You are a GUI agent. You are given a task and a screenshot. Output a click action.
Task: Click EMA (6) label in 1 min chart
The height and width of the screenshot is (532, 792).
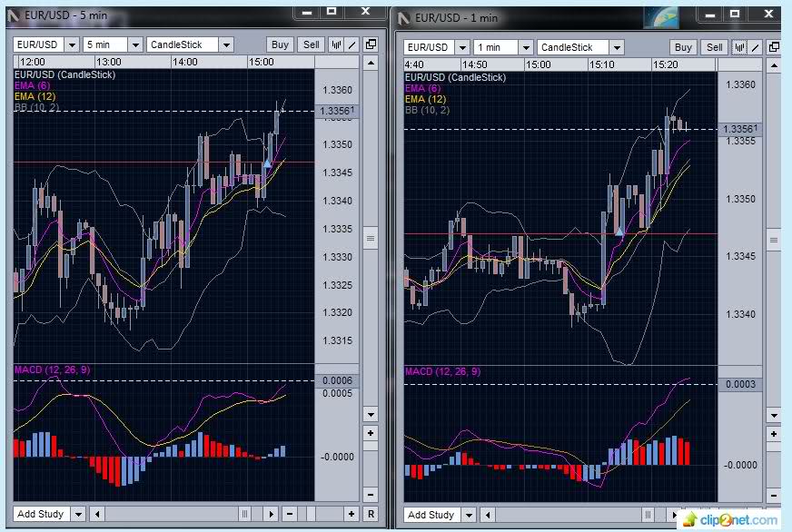[x=422, y=88]
